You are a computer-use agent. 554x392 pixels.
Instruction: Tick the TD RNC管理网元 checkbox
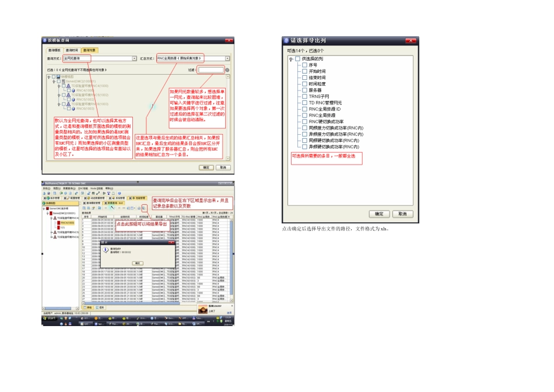[304, 103]
